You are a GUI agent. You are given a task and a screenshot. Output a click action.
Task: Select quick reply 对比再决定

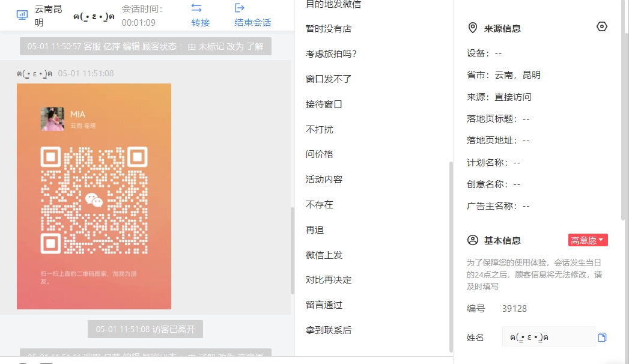click(x=329, y=280)
